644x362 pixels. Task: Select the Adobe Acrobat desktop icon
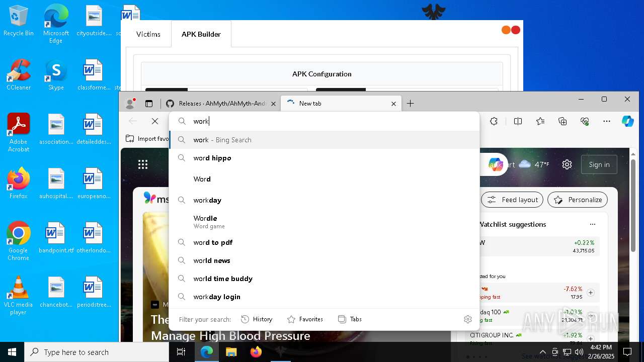19,133
